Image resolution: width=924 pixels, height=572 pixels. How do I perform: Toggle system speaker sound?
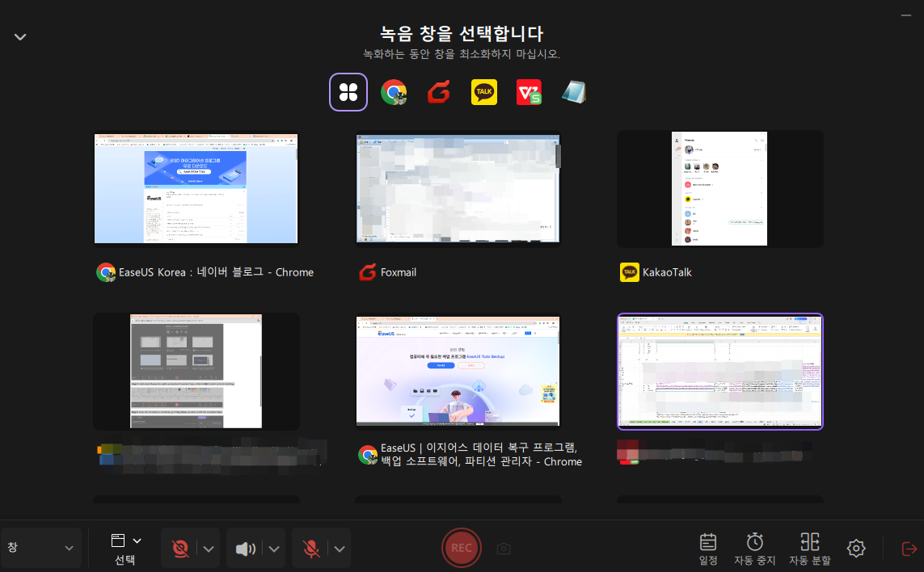tap(246, 549)
